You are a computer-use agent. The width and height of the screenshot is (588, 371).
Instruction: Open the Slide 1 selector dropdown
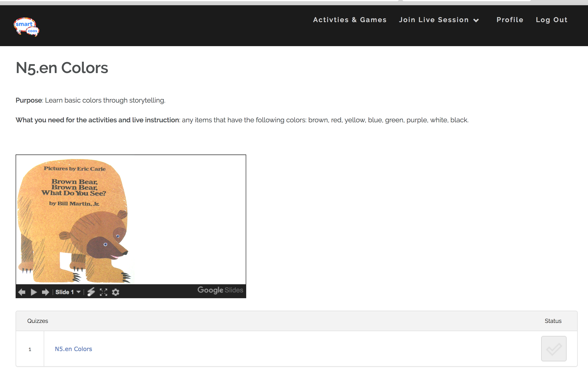tap(68, 292)
